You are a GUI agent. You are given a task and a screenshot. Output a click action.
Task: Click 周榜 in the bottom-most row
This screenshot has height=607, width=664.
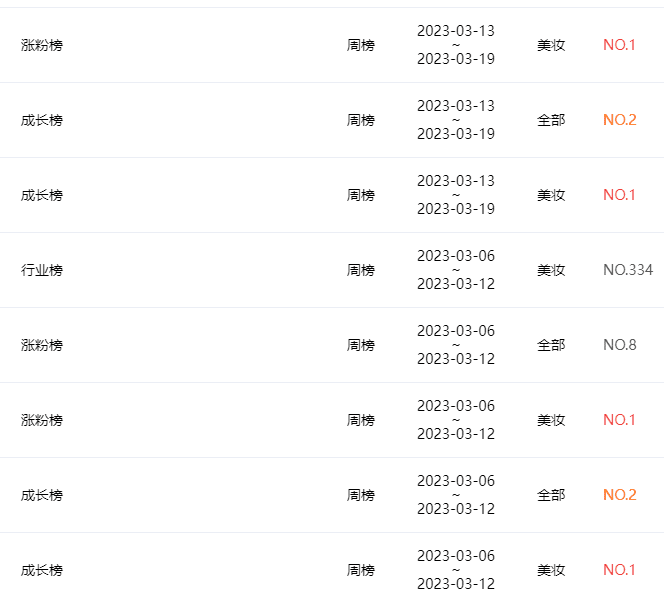pos(360,570)
